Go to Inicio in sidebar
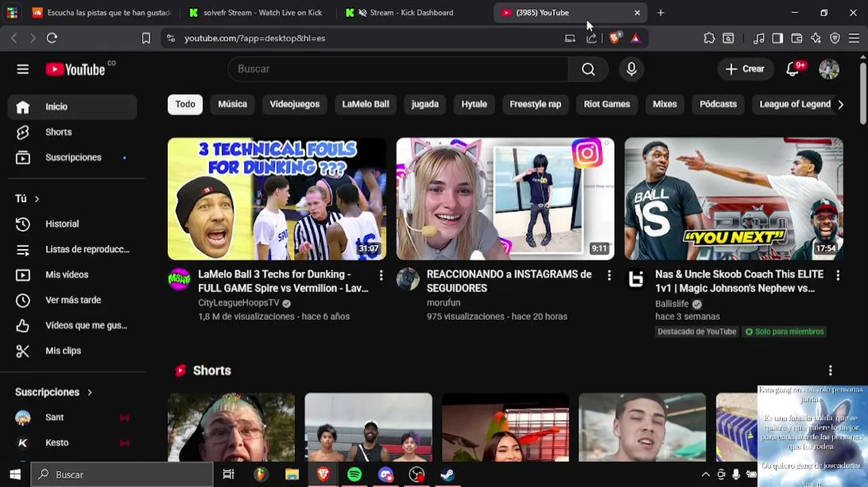This screenshot has width=868, height=487. 73,107
